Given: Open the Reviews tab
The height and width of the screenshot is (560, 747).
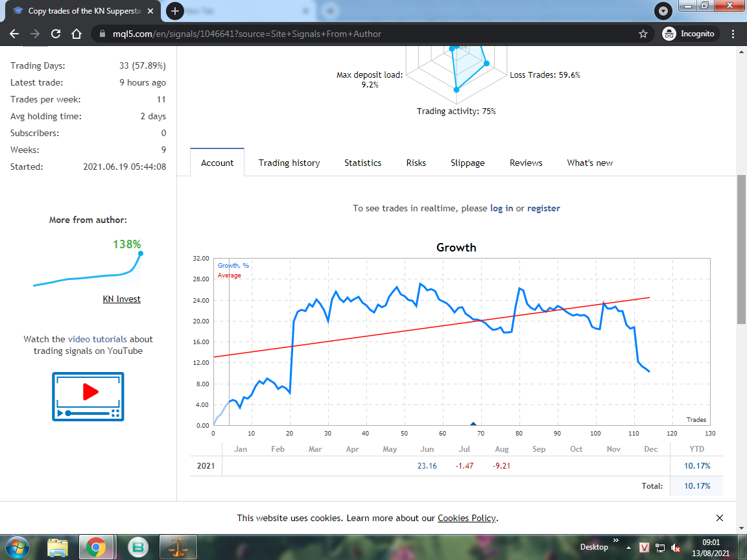Looking at the screenshot, I should 526,163.
